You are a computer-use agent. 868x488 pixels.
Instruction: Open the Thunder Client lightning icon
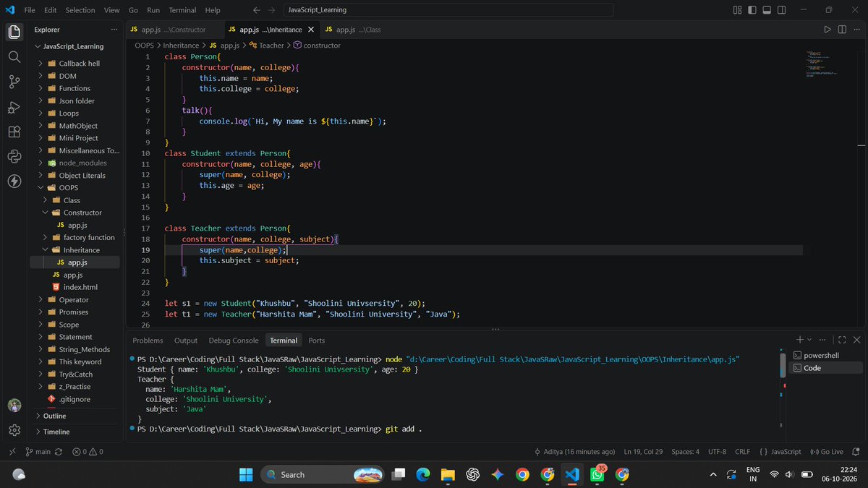pos(14,181)
